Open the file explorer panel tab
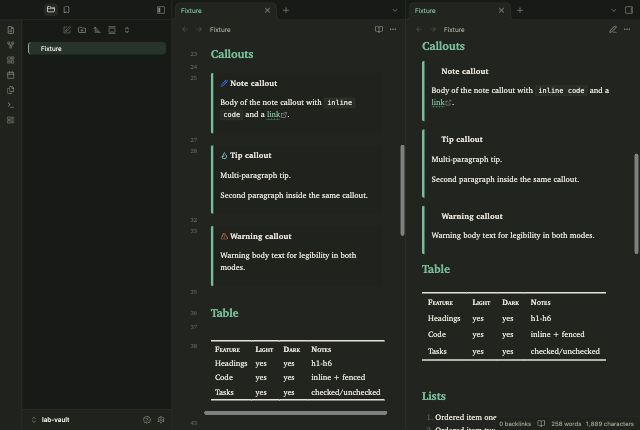The height and width of the screenshot is (430, 640). [x=51, y=9]
